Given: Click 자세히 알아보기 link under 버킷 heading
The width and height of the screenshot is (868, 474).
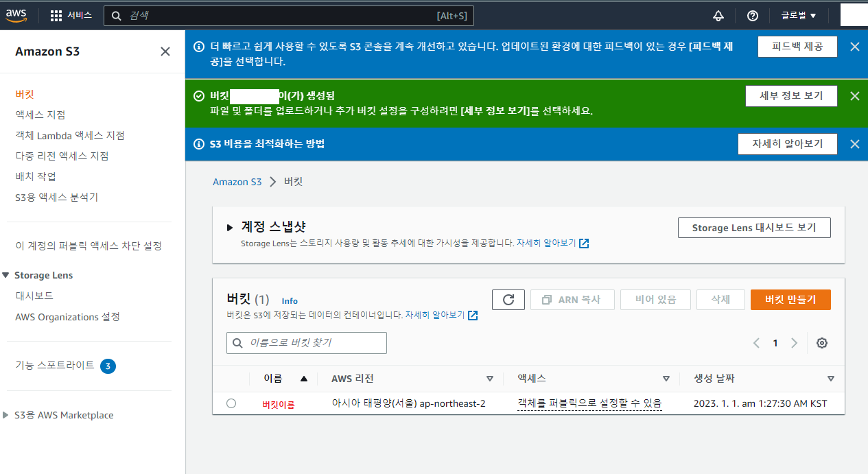Looking at the screenshot, I should (435, 316).
